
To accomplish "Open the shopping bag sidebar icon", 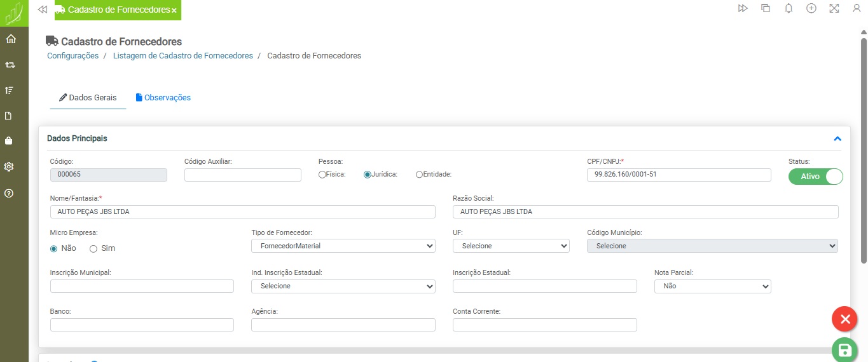I will [x=10, y=140].
